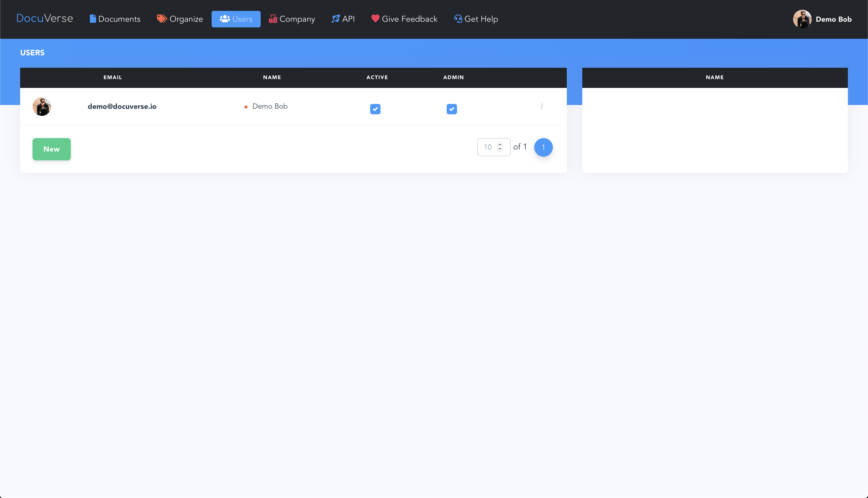Viewport: 868px width, 498px height.
Task: Toggle Active checkbox for demo@docuverse.io
Action: point(375,109)
